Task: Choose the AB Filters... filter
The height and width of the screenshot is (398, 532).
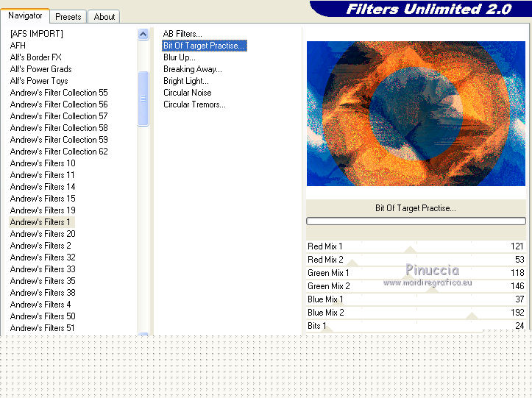Action: 182,34
